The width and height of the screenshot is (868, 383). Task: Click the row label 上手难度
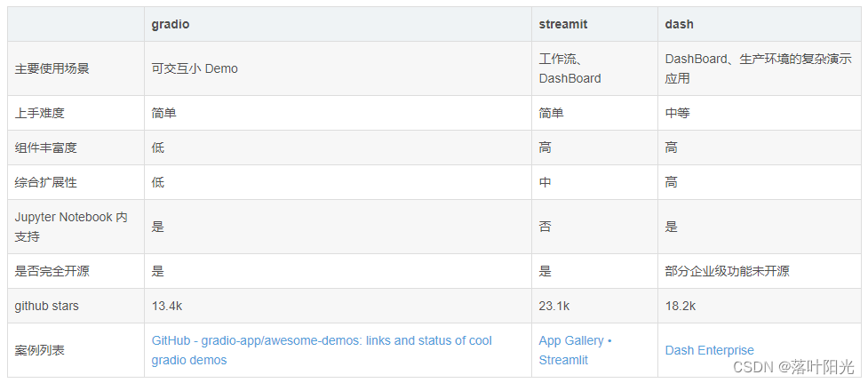click(40, 113)
